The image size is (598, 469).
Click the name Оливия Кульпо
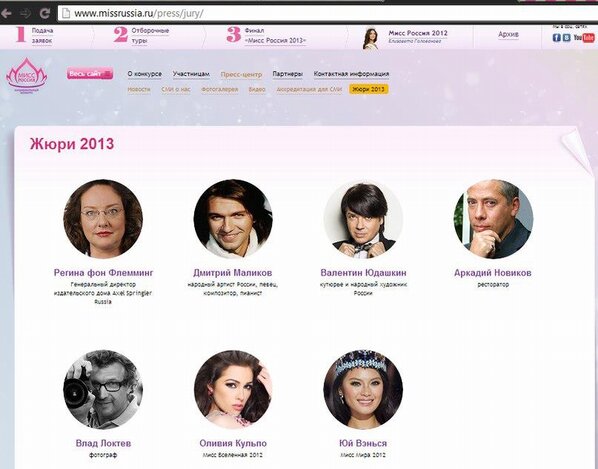pyautogui.click(x=233, y=443)
